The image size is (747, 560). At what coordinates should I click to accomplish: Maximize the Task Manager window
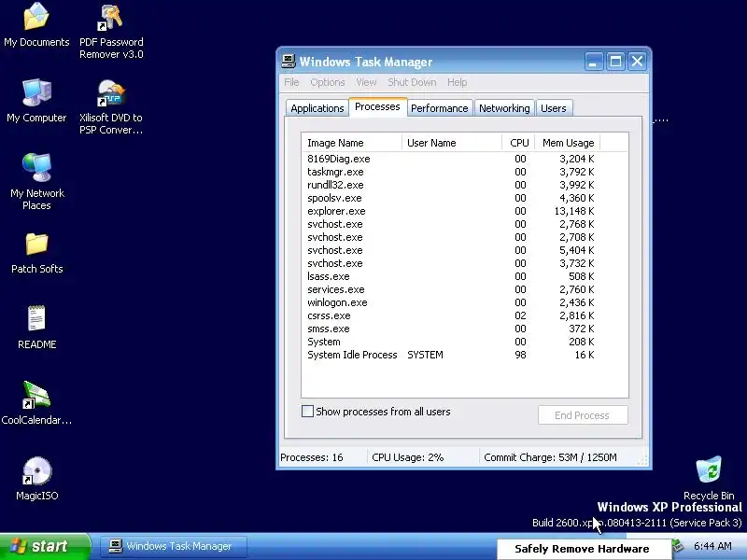pos(615,62)
